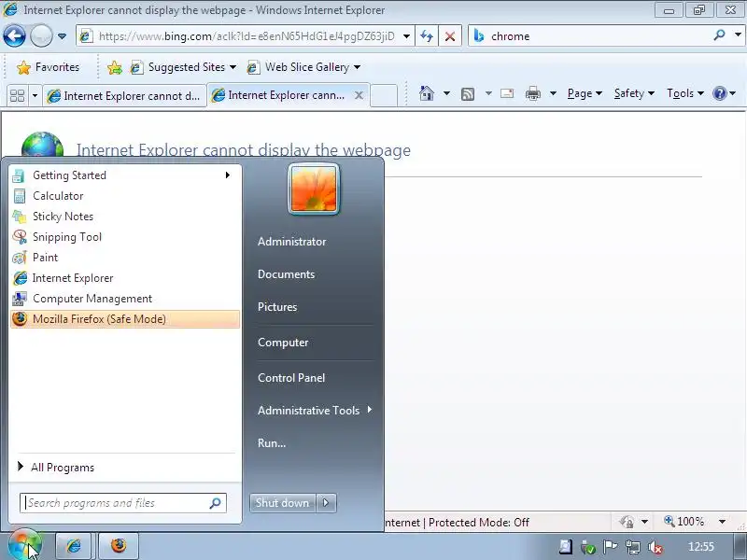Open zoom level dropdown arrow beside 100%
This screenshot has height=560, width=747.
[x=722, y=522]
